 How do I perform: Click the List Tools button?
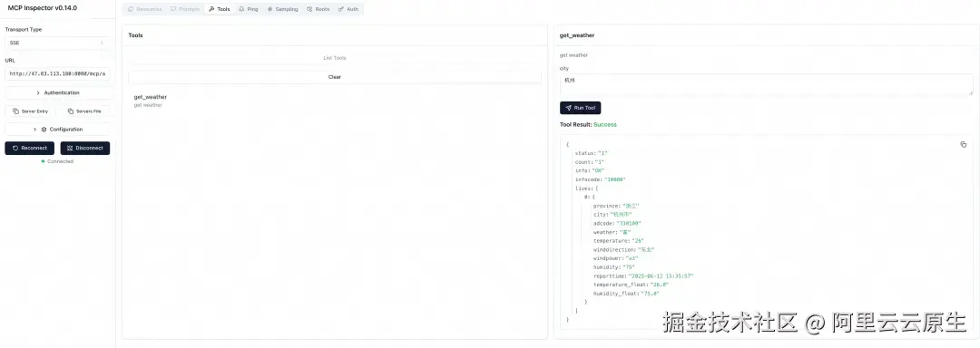334,58
